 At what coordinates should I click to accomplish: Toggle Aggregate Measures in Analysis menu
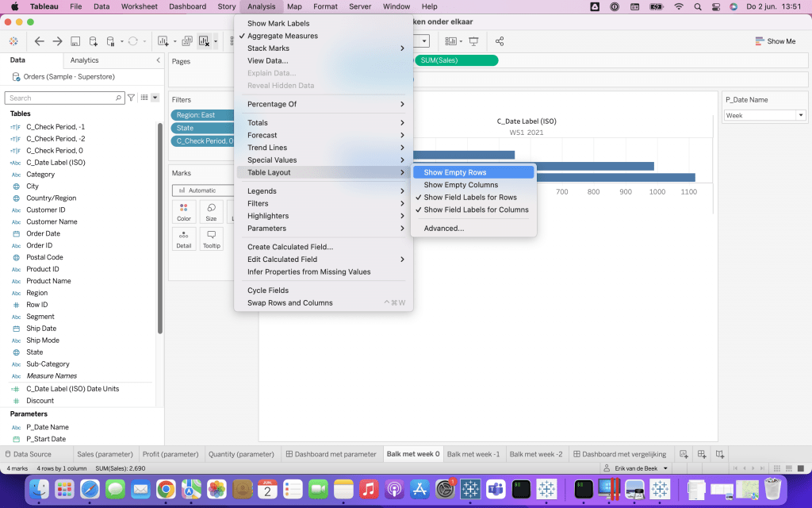point(282,36)
